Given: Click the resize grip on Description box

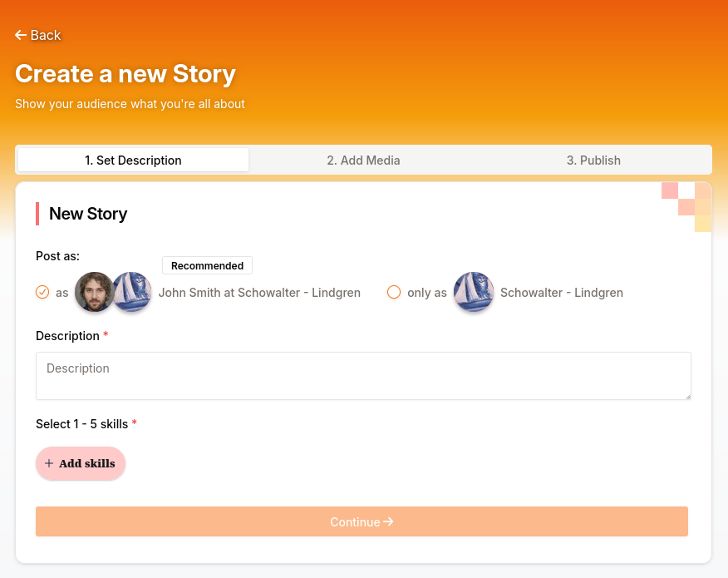Looking at the screenshot, I should [686, 395].
